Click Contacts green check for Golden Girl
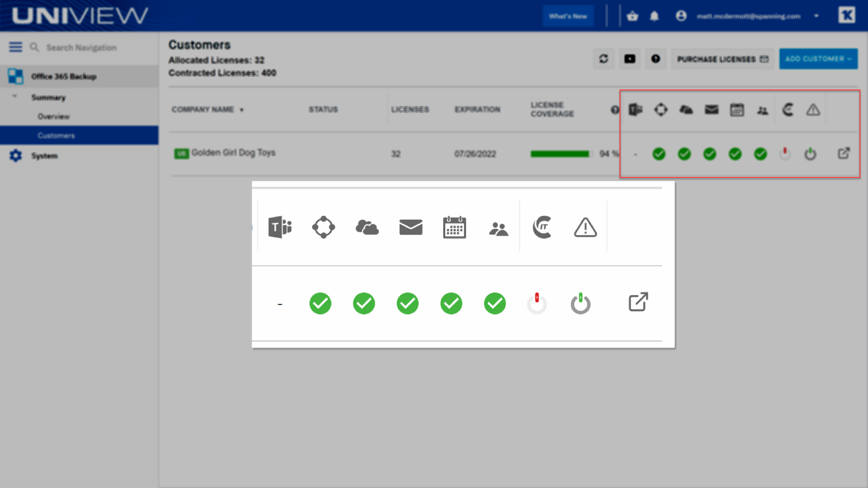Screen dimensions: 868x488 click(x=760, y=154)
